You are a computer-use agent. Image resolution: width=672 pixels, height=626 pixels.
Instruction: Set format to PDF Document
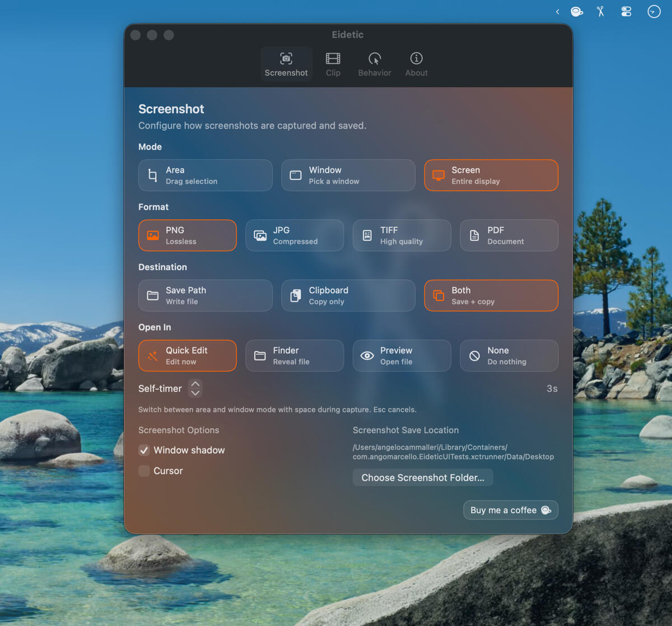(509, 235)
